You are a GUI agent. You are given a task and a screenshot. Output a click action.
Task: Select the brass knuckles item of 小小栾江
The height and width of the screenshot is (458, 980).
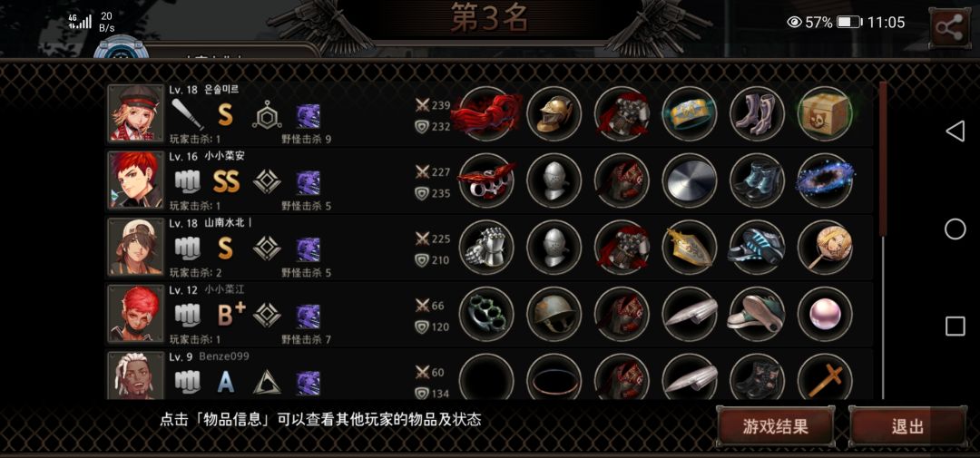tap(486, 314)
